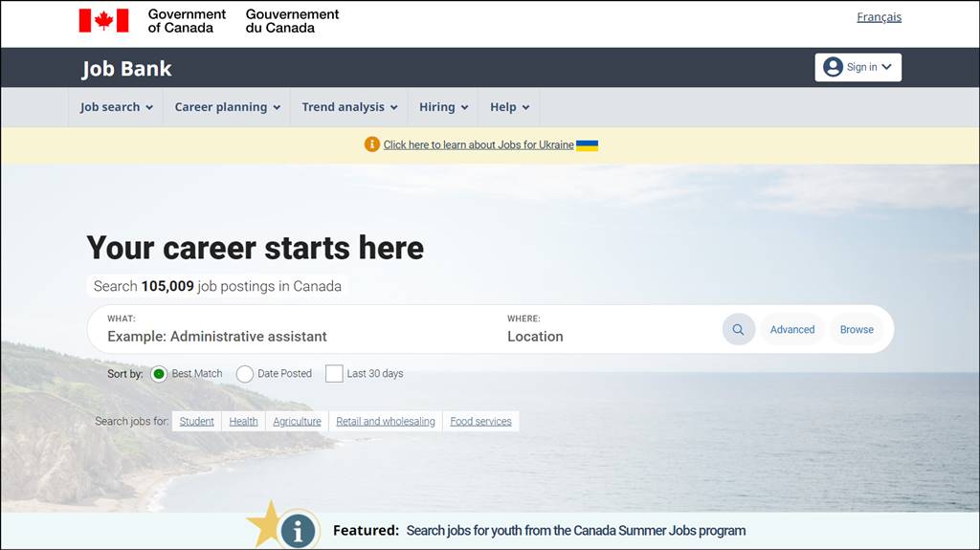
Task: Switch language via Français link
Action: [879, 17]
